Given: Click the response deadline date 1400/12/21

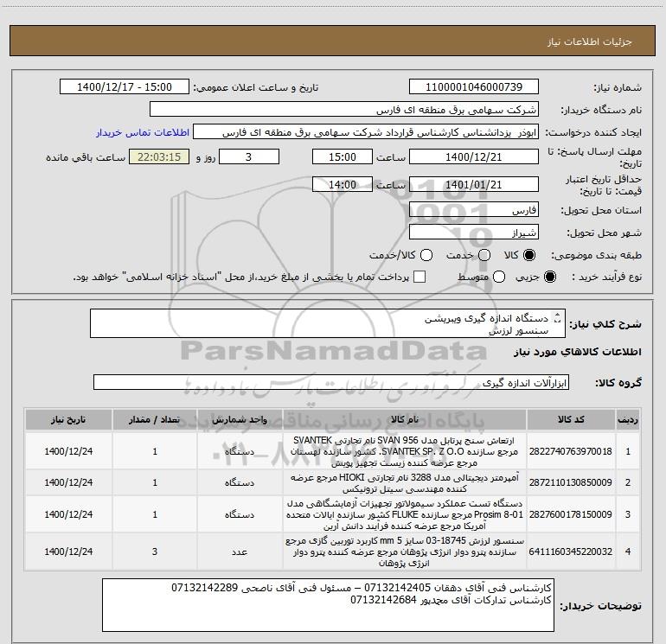Looking at the screenshot, I should tap(474, 156).
